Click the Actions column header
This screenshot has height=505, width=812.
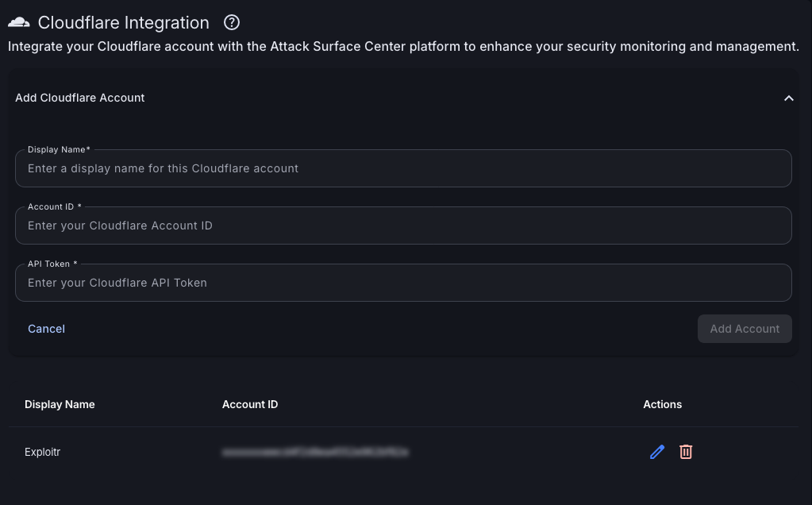[x=662, y=404]
